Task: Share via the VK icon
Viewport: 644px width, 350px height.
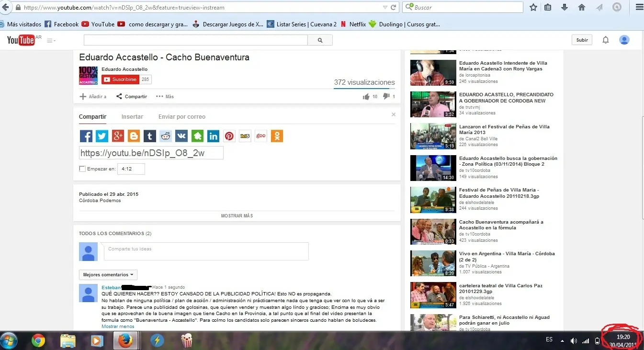Action: 181,136
